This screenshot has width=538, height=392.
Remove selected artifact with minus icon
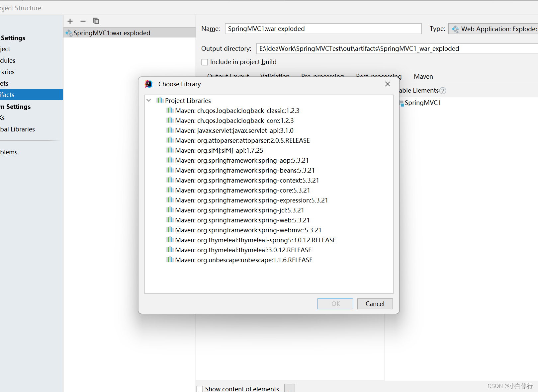click(83, 21)
